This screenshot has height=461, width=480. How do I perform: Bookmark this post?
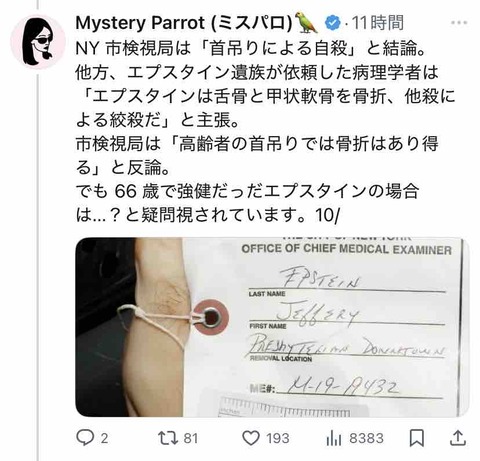[x=417, y=438]
